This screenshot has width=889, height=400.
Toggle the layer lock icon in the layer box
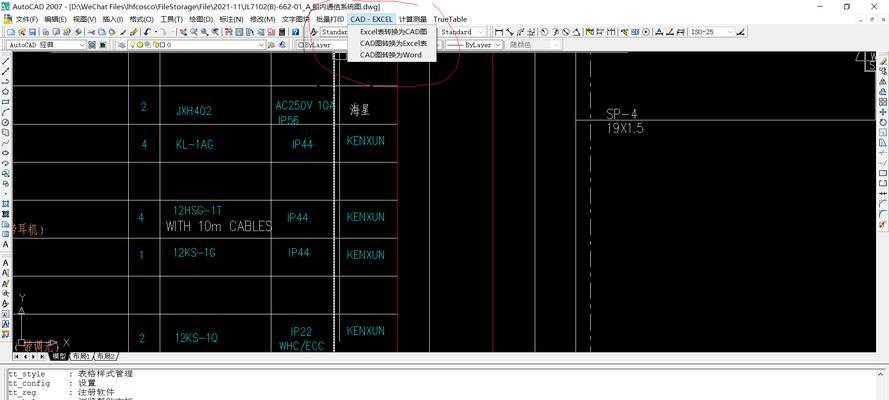(x=156, y=45)
